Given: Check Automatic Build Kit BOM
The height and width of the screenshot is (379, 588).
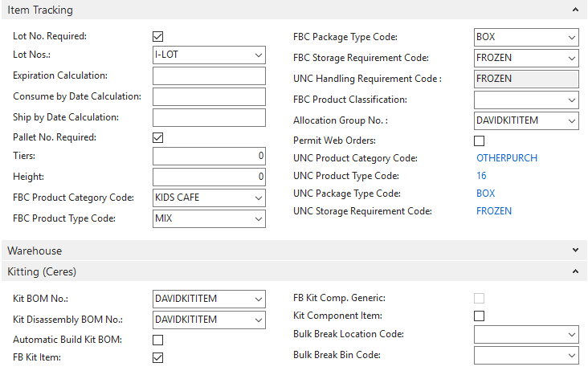Looking at the screenshot, I should coord(158,340).
